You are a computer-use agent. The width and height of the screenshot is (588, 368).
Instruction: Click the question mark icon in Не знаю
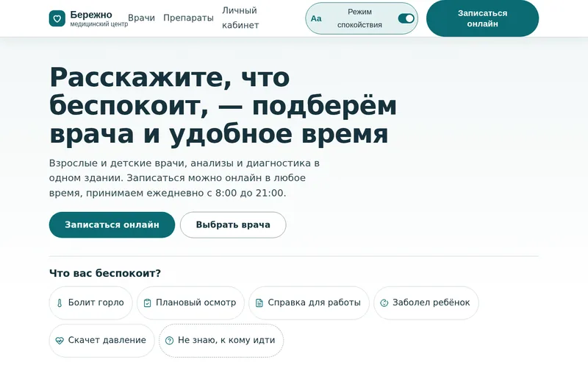coord(170,341)
